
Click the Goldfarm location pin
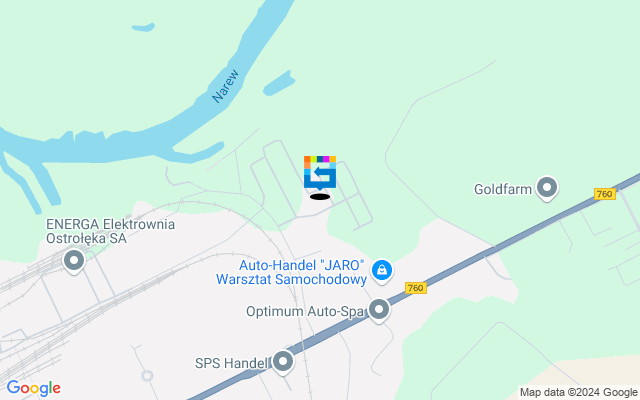[x=547, y=188]
